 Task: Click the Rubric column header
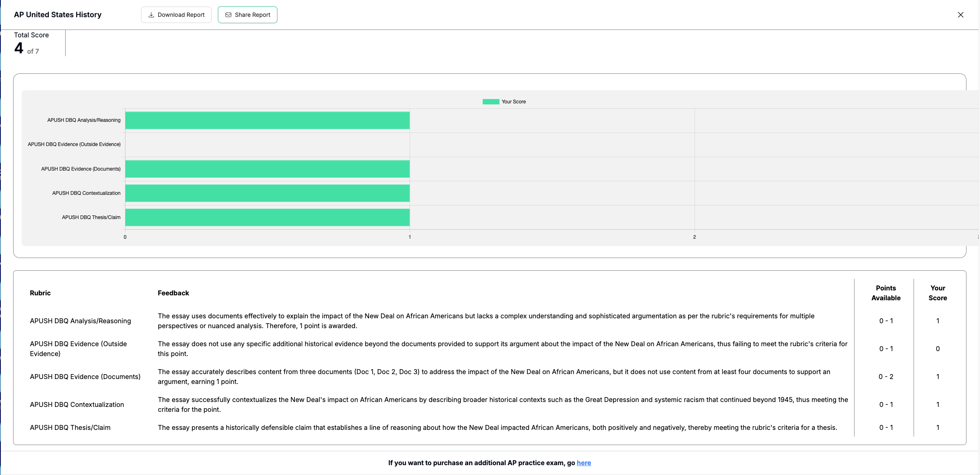(x=40, y=293)
